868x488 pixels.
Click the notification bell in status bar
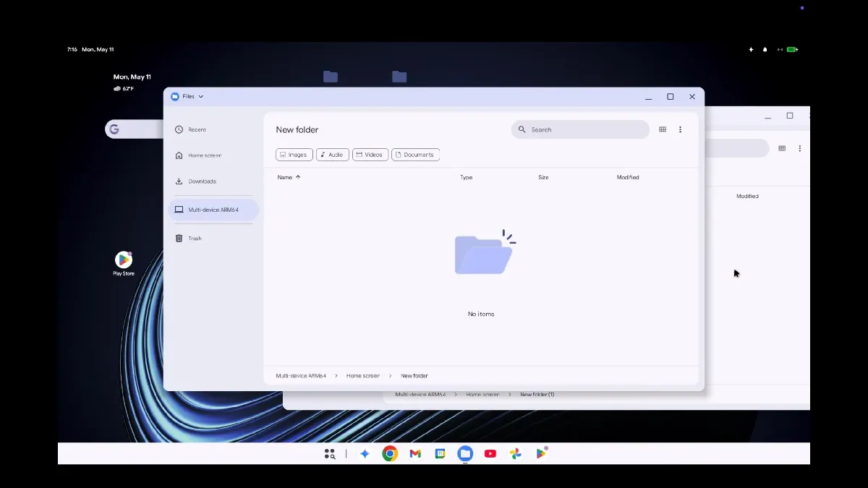[765, 50]
